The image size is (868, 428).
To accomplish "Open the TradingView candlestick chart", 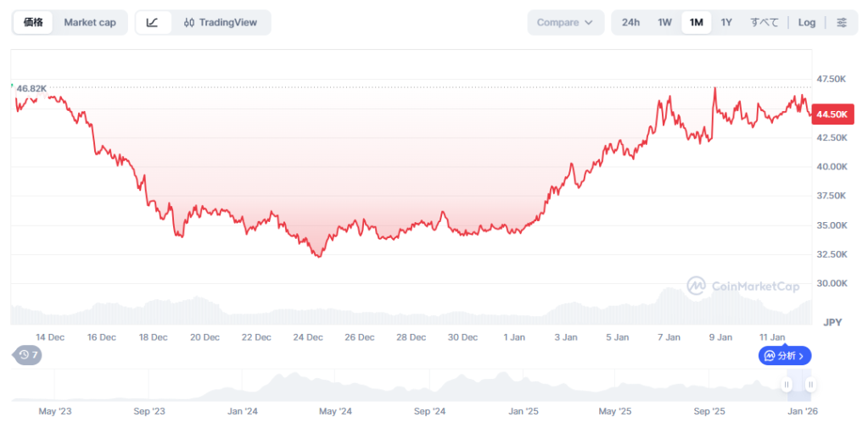I will (221, 23).
